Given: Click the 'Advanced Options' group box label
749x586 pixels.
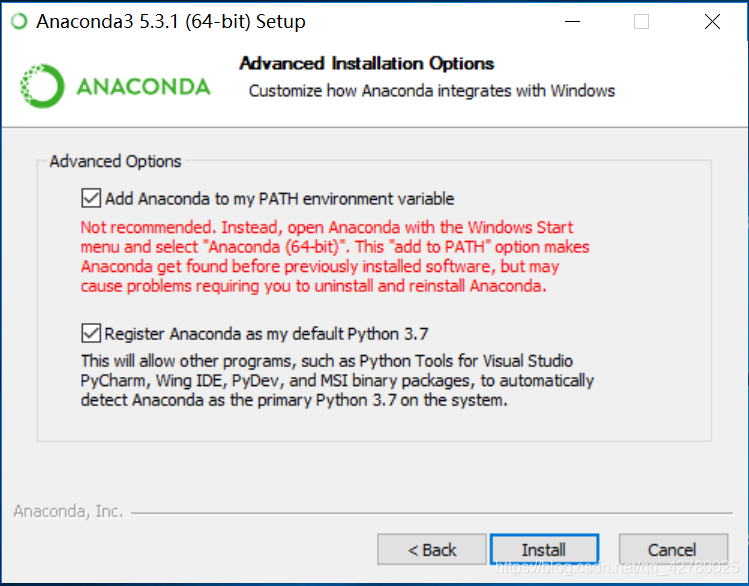Looking at the screenshot, I should click(116, 161).
